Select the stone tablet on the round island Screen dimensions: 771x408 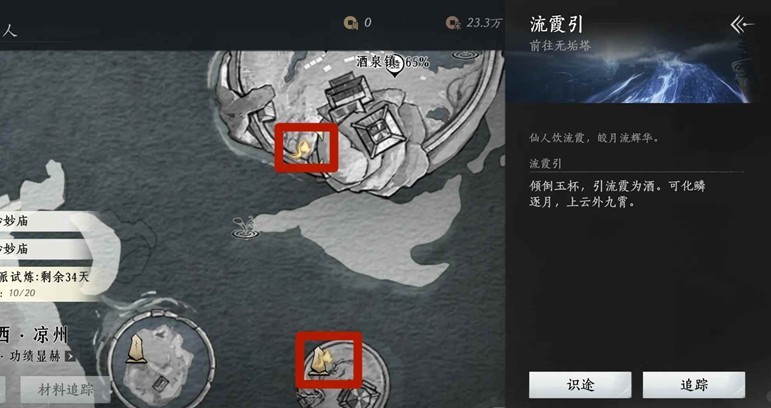[137, 350]
